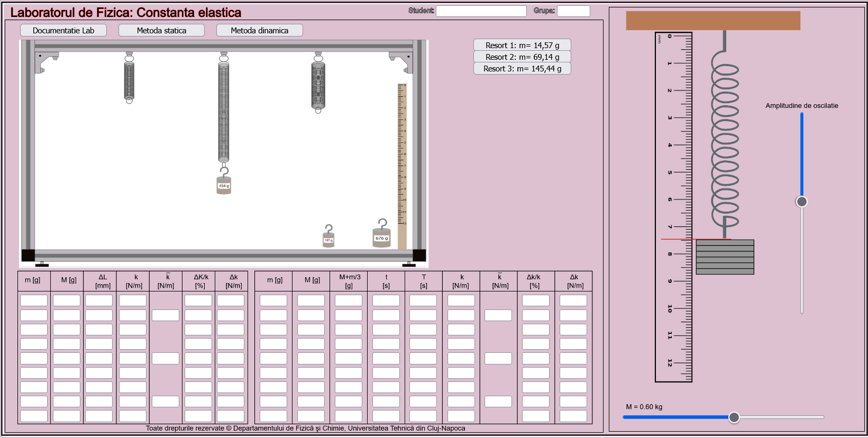868x438 pixels.
Task: Switch to Metoda dinamica
Action: tap(259, 31)
